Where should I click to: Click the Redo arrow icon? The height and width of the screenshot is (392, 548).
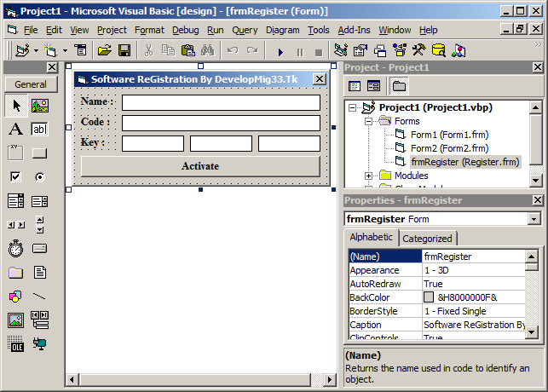click(x=252, y=50)
